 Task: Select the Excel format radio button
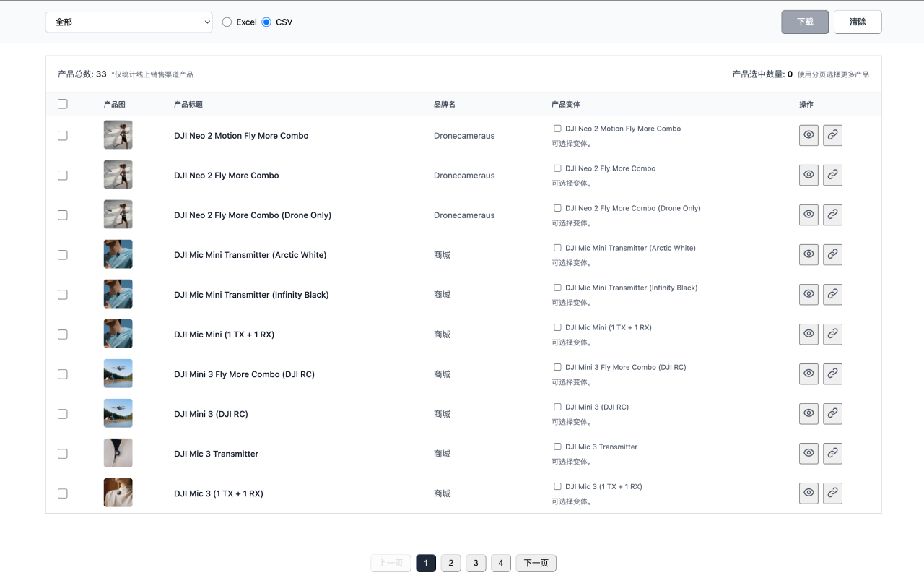click(227, 22)
